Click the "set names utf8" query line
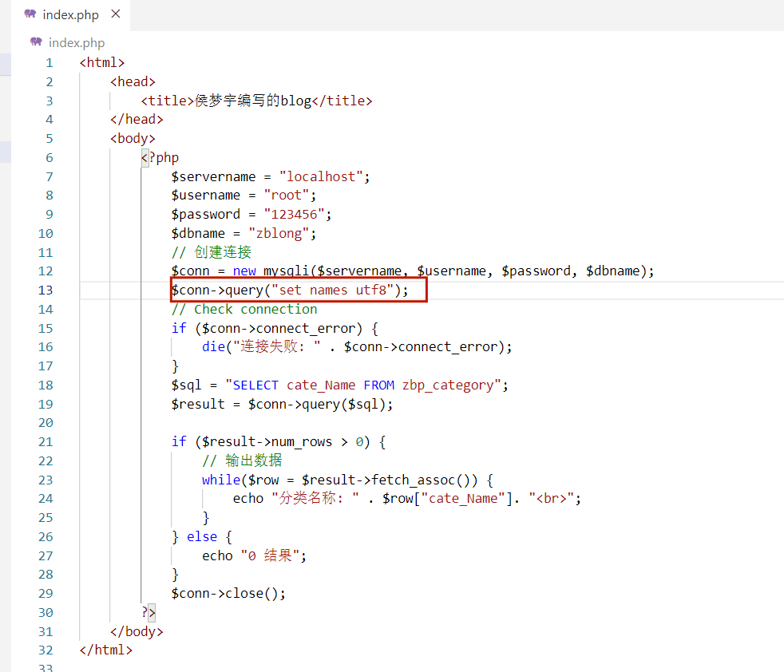The width and height of the screenshot is (784, 672). pos(290,291)
